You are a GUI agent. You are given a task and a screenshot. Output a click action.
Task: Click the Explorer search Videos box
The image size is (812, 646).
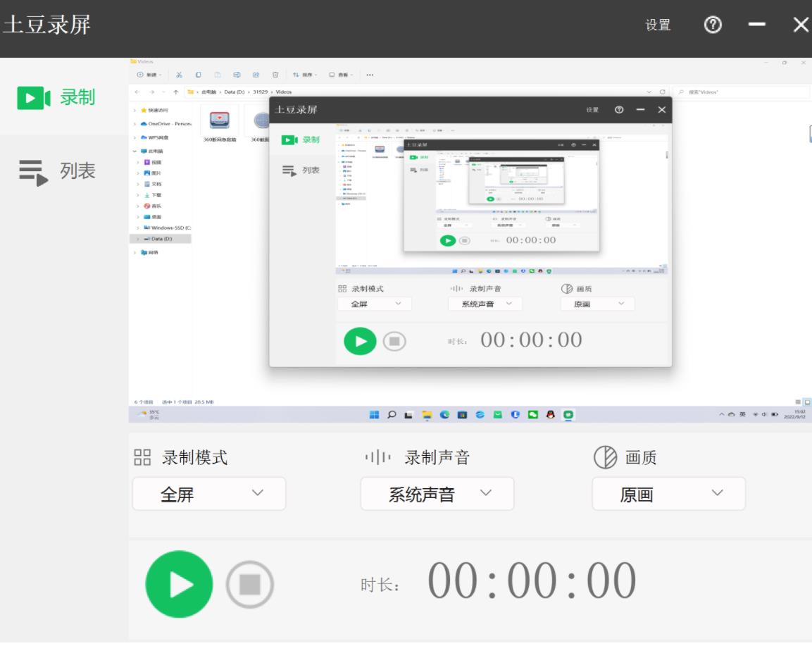[x=742, y=92]
